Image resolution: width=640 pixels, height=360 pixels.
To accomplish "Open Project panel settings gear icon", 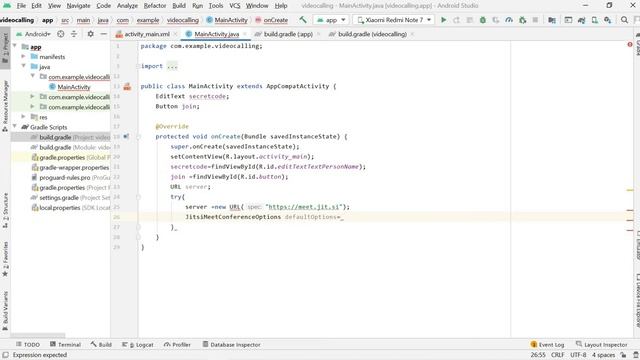I will (x=90, y=34).
